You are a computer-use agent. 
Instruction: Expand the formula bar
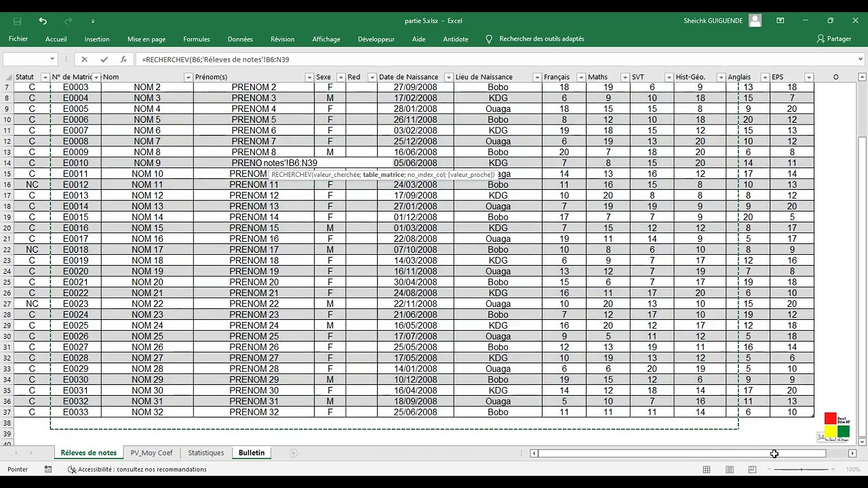coord(861,60)
